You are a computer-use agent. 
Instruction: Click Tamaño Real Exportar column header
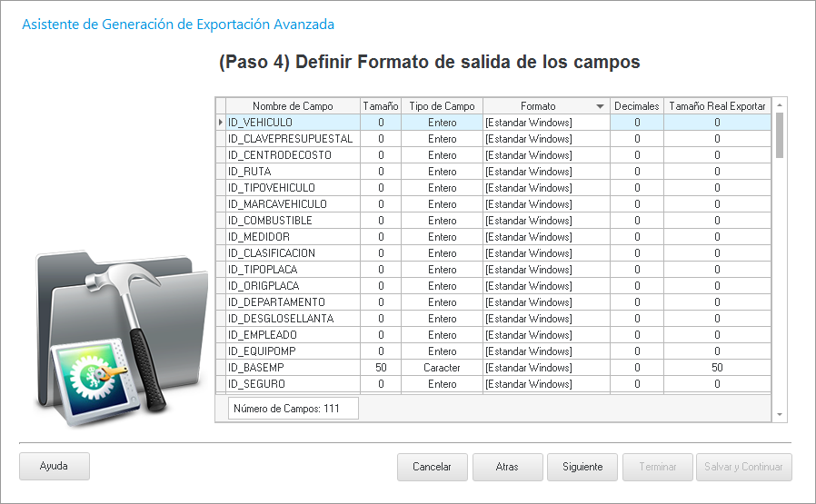(x=717, y=106)
